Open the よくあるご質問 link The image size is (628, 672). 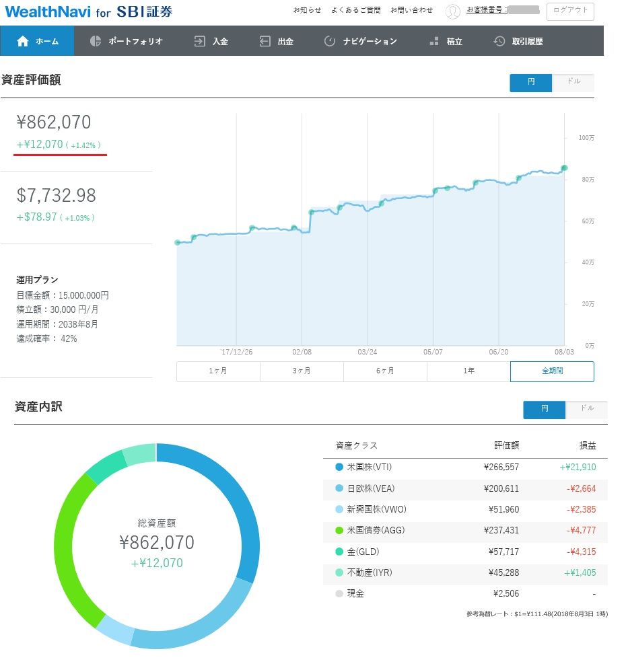click(x=355, y=10)
